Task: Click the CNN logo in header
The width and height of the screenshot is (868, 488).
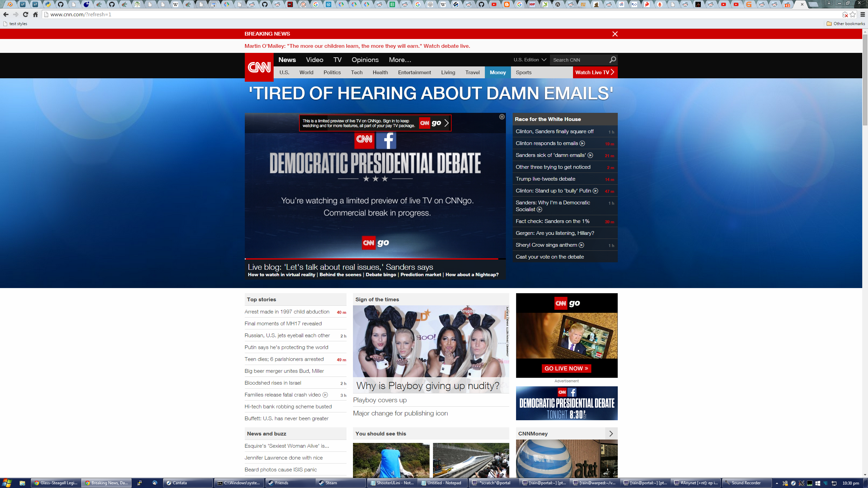Action: coord(259,67)
